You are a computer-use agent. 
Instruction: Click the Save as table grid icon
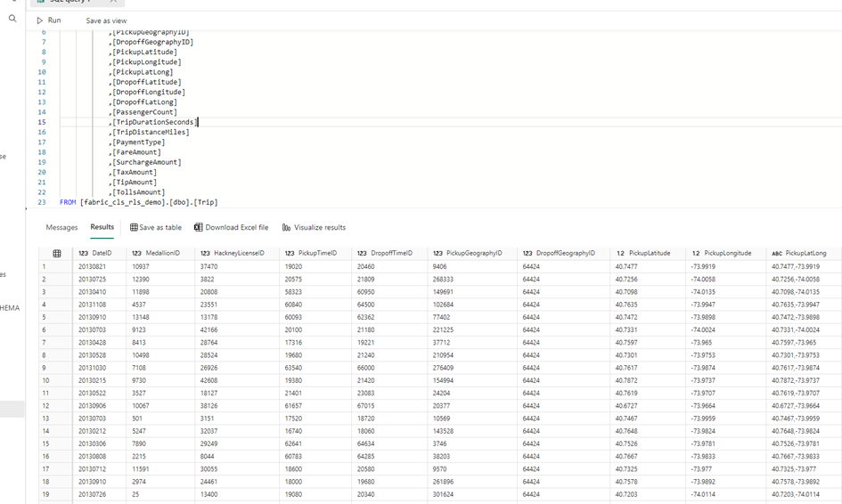134,228
